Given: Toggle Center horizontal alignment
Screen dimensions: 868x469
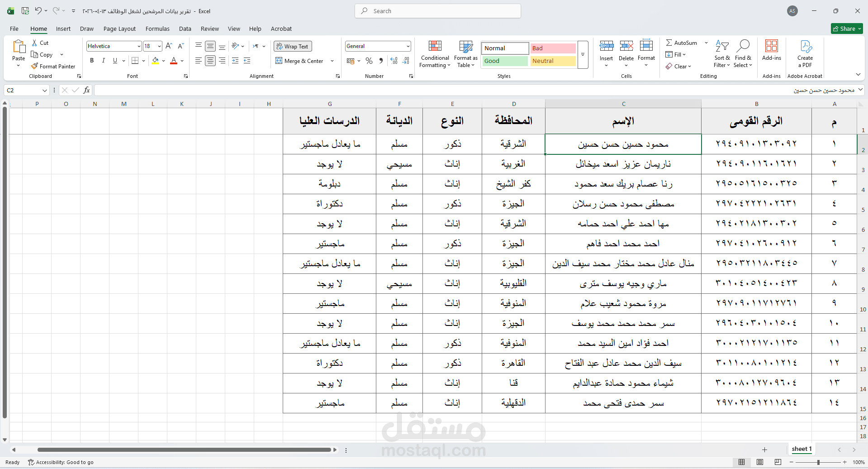Looking at the screenshot, I should [x=210, y=60].
